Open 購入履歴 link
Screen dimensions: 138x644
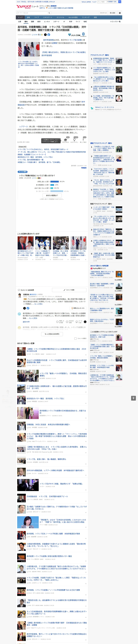(x=112, y=13)
